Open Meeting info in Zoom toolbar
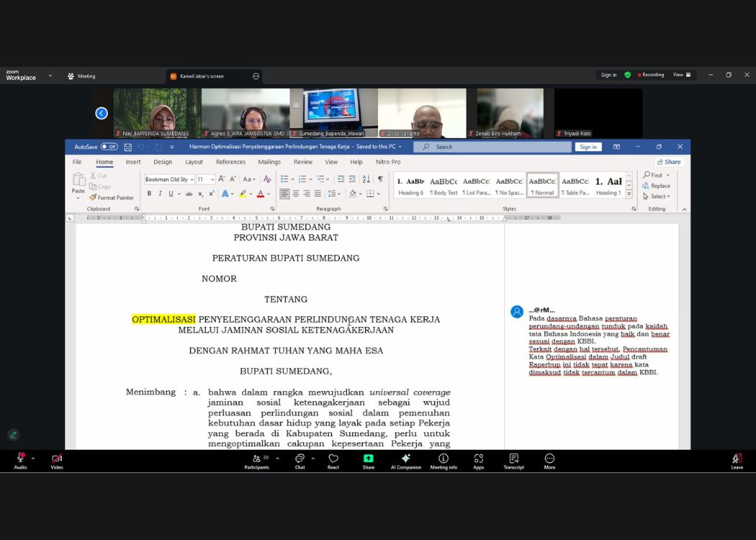Viewport: 756px width, 540px height. (444, 459)
